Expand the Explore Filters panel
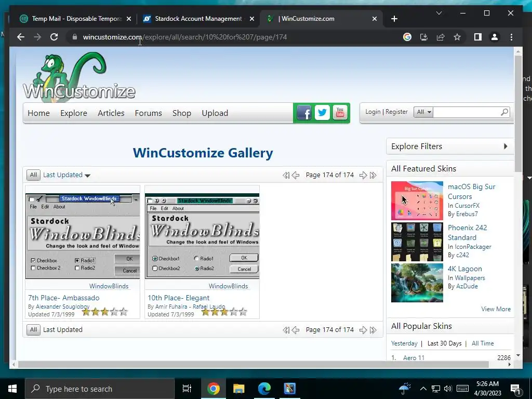532x399 pixels. 449,146
